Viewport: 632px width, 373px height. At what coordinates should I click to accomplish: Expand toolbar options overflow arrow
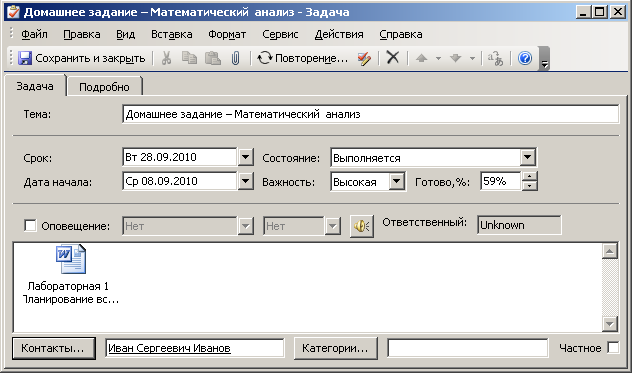click(545, 58)
